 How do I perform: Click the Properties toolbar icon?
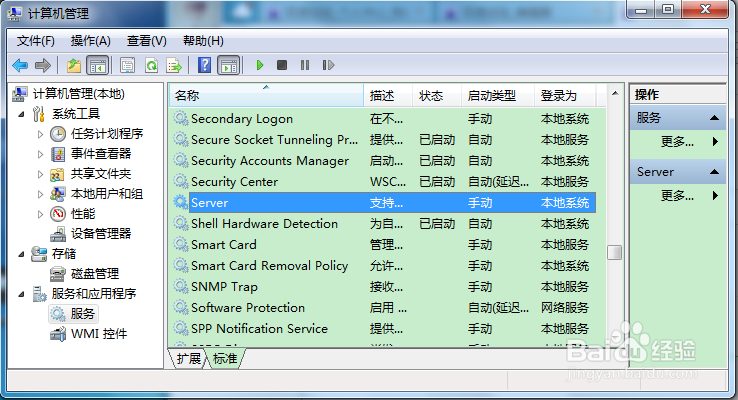128,65
